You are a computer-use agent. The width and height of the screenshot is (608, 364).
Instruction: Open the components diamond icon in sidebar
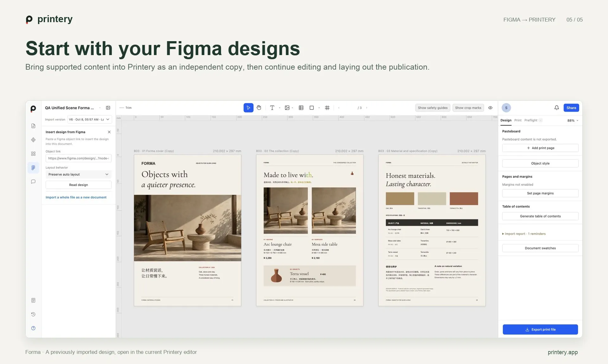click(x=33, y=140)
